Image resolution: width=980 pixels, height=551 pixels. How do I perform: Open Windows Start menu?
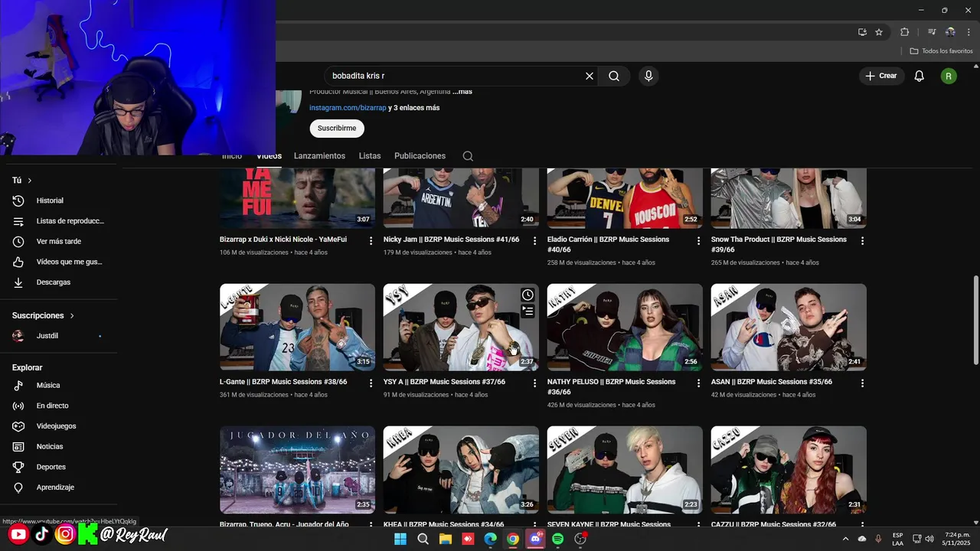(x=400, y=539)
